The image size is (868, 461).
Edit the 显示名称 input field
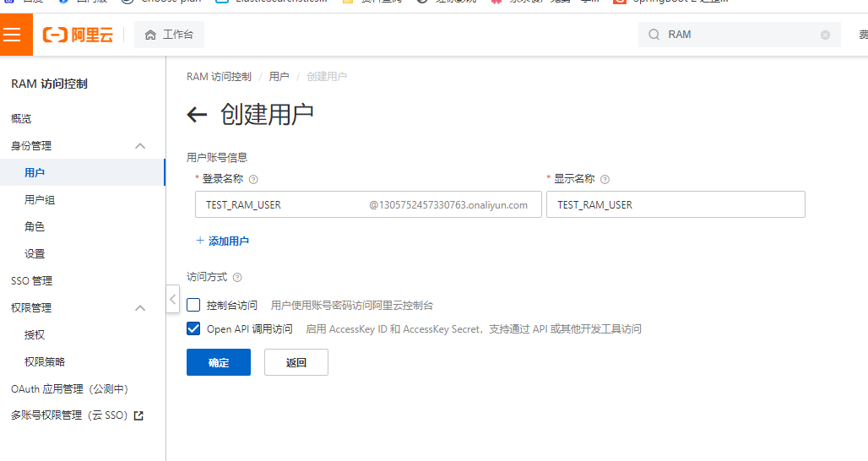coord(676,204)
